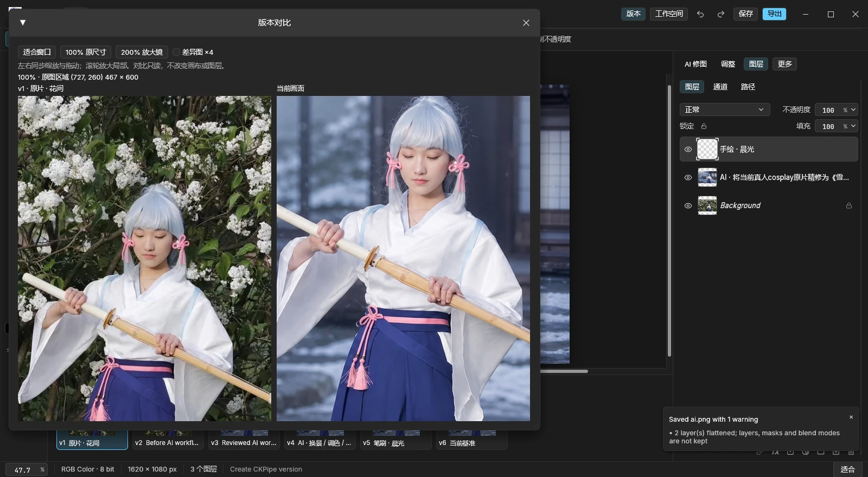Image resolution: width=868 pixels, height=477 pixels.
Task: Click the v1 原片·花间 comparison image
Action: [x=144, y=259]
